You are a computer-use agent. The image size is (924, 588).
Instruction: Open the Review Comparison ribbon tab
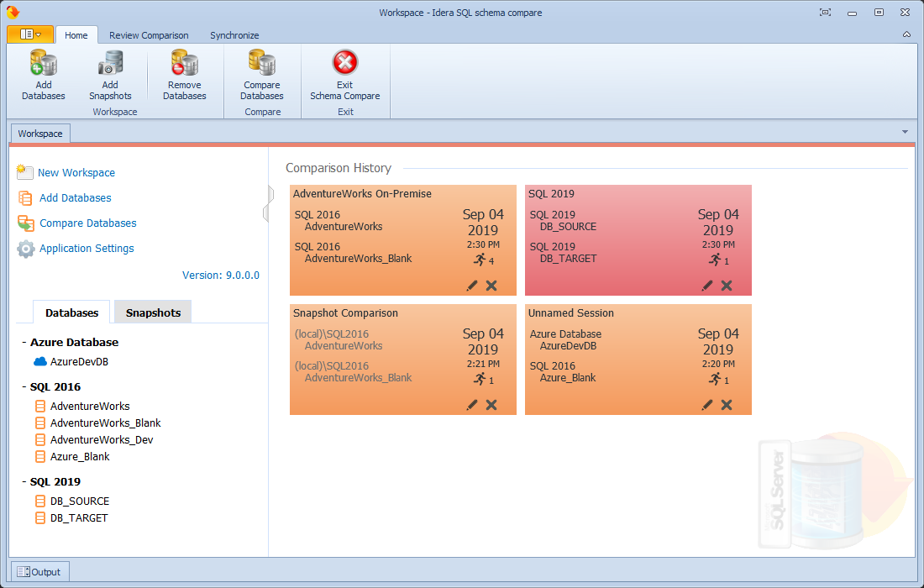pyautogui.click(x=149, y=34)
